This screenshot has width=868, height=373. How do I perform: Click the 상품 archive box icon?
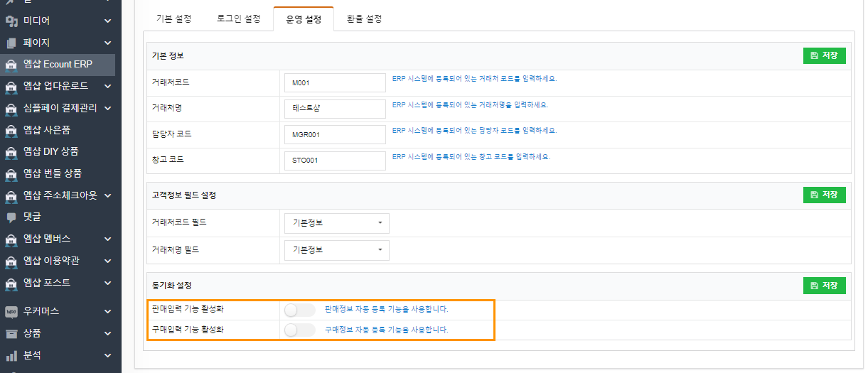pos(11,333)
